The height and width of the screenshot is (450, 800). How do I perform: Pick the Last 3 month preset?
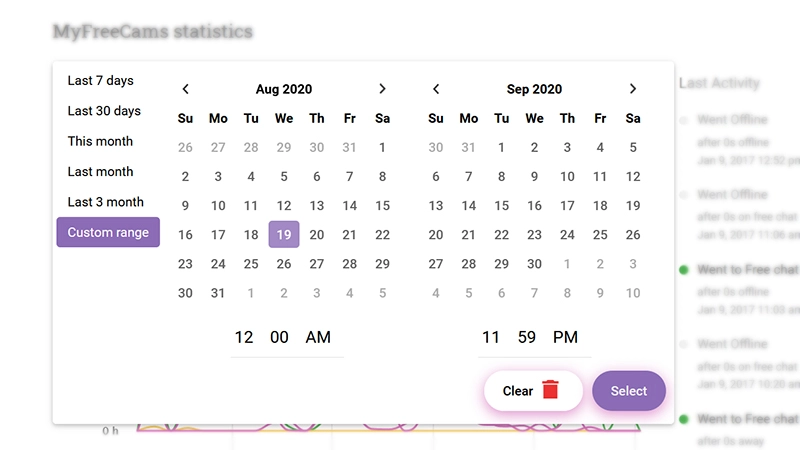click(106, 202)
